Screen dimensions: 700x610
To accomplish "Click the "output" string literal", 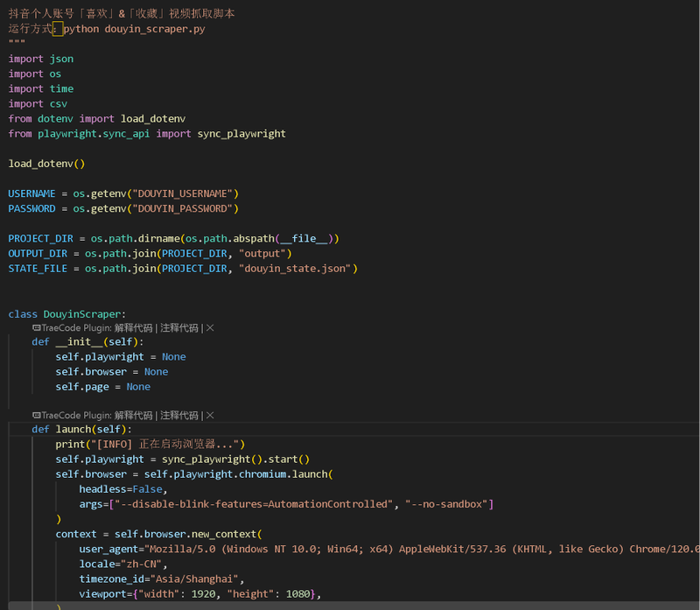I will (x=262, y=254).
